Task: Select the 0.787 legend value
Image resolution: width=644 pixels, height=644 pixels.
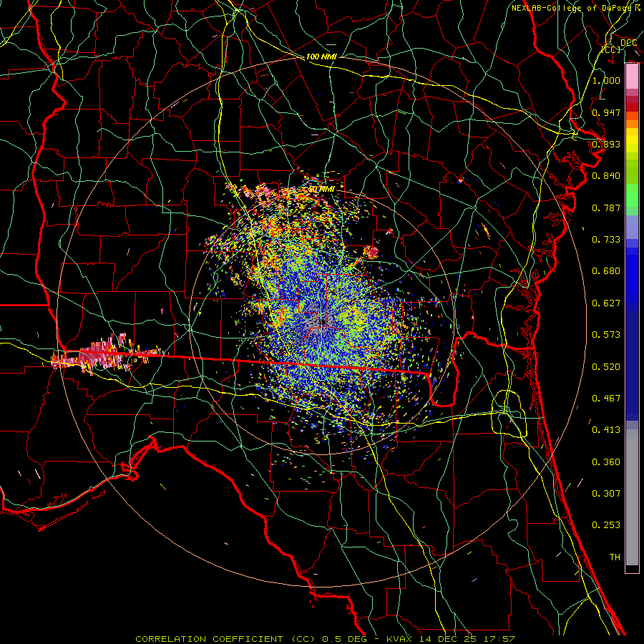Action: [x=606, y=208]
